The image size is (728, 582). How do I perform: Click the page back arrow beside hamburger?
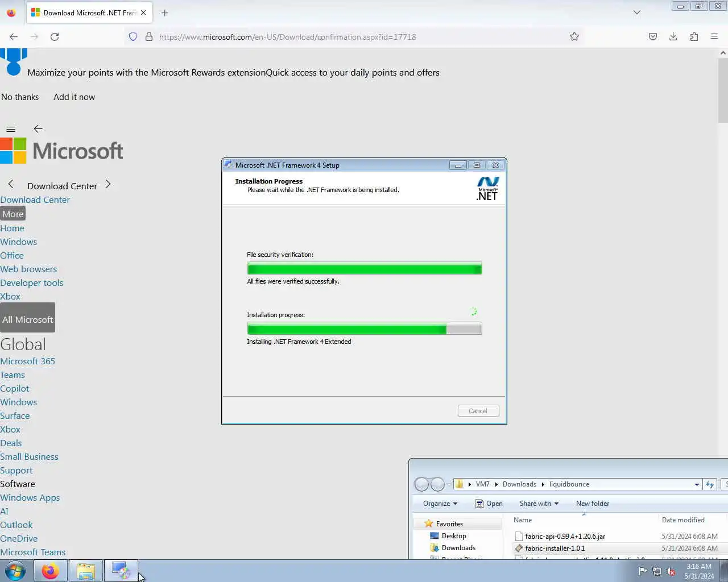point(38,129)
